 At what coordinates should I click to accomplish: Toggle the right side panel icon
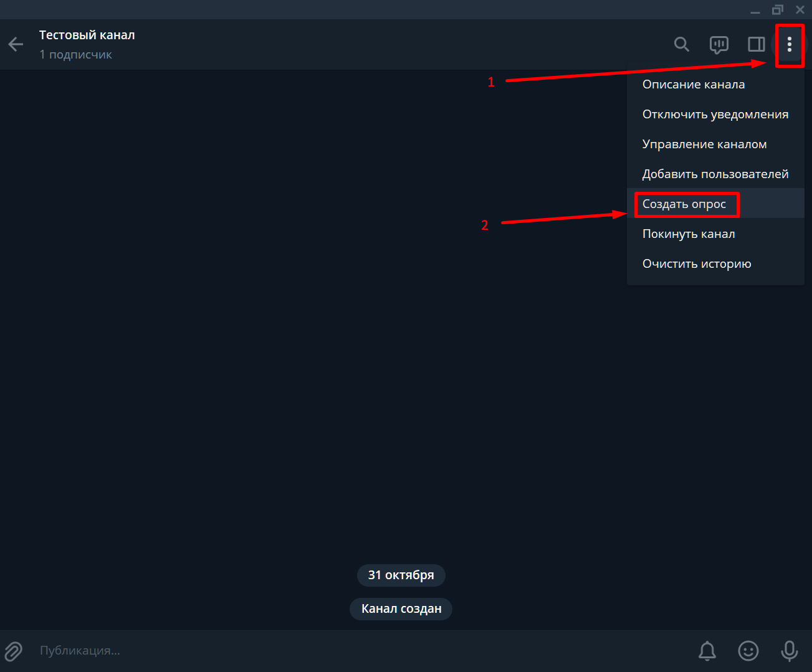(757, 44)
